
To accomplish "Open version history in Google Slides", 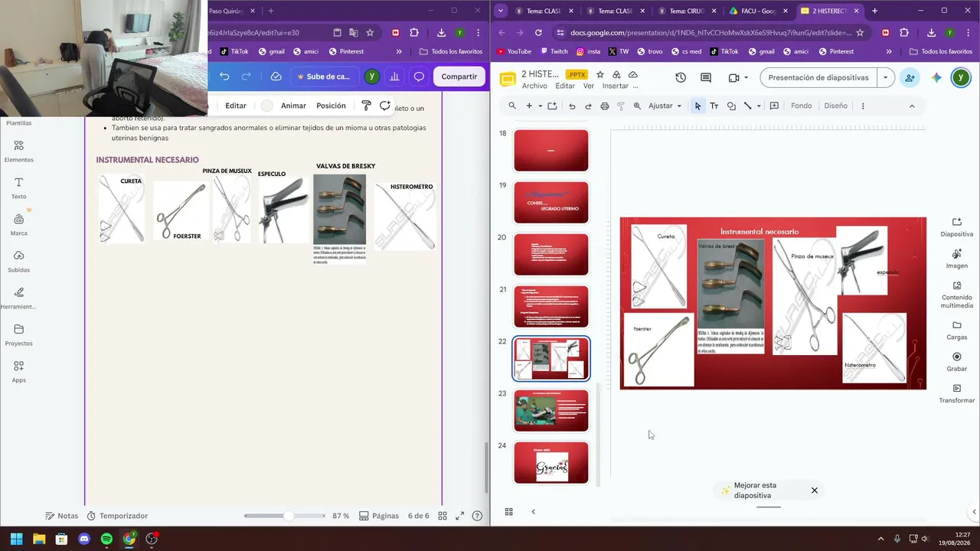I will tap(681, 78).
